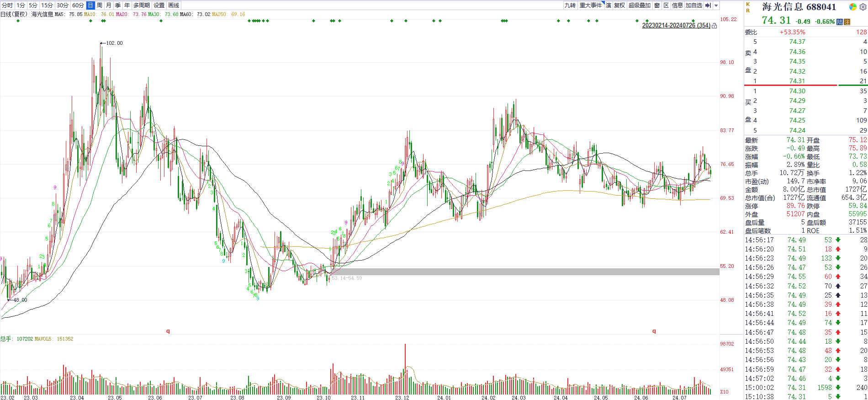The image size is (868, 400).
Task: Select the 1分 one-minute period tab
Action: (x=21, y=5)
